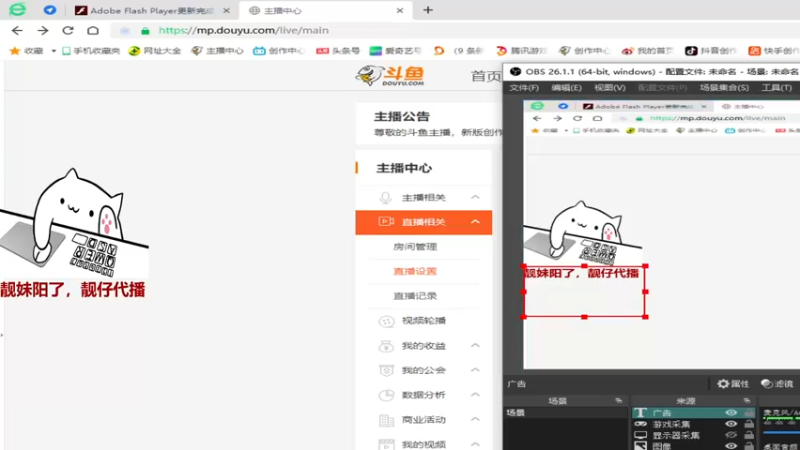
Task: Click the building icon beside 商业活动
Action: pyautogui.click(x=386, y=420)
